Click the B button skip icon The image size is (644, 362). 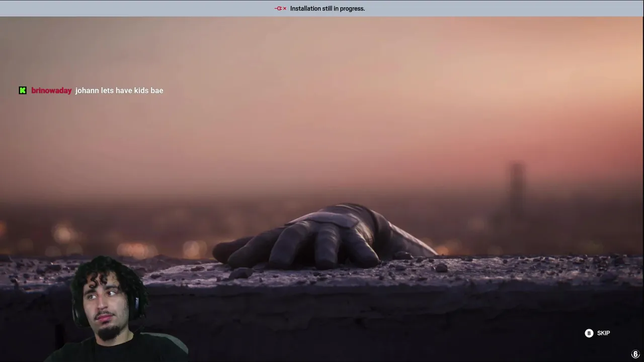coord(589,333)
